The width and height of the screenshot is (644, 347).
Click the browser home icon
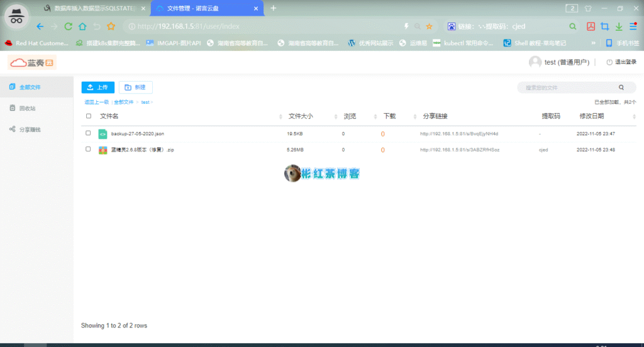pyautogui.click(x=82, y=26)
